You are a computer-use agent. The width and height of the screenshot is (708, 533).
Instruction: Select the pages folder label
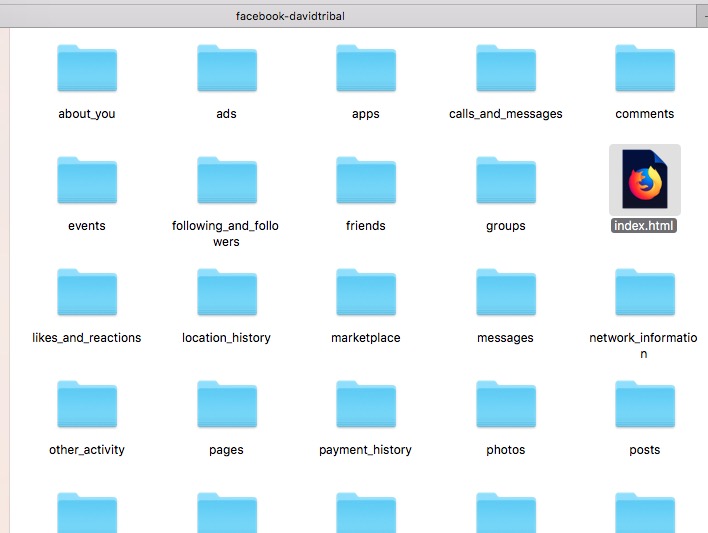pos(226,450)
